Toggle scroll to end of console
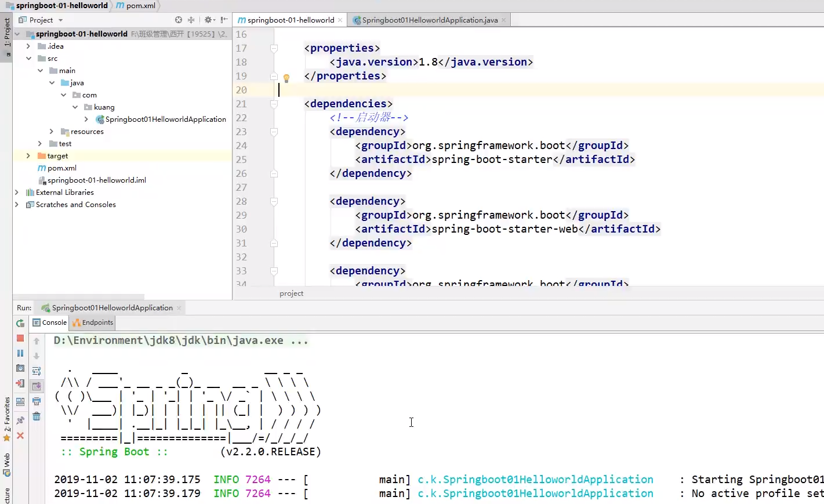824x504 pixels. tap(37, 386)
